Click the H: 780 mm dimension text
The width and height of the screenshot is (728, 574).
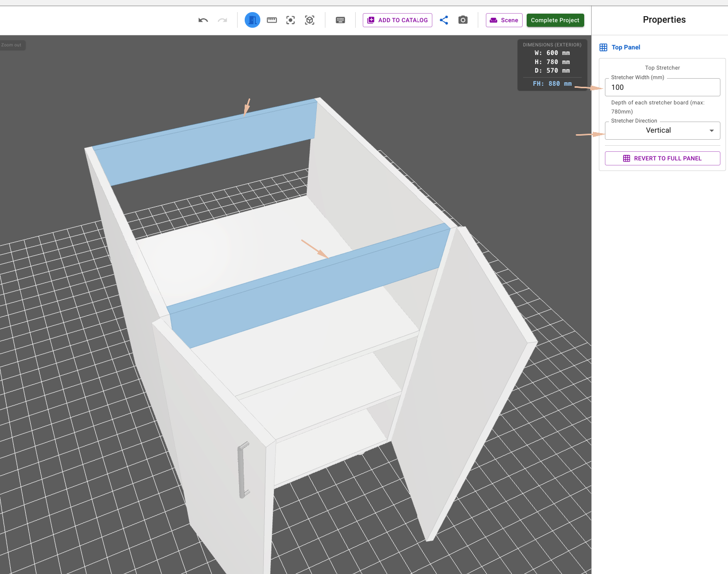(552, 62)
